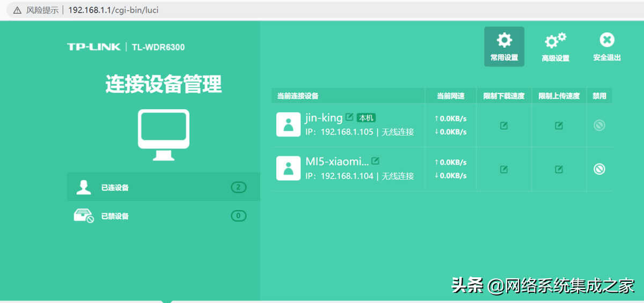The width and height of the screenshot is (644, 303).
Task: Click IP 192.168.1.105 text
Action: [339, 132]
